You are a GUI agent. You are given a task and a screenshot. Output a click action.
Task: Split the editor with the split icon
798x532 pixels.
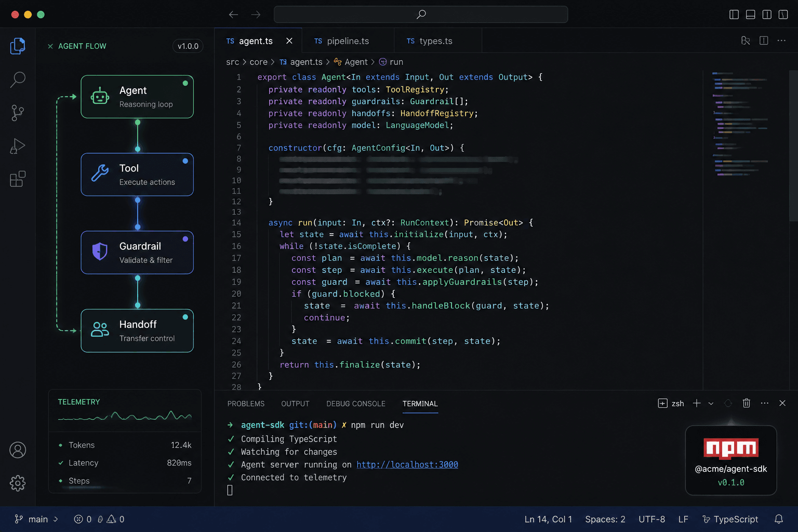tap(764, 41)
